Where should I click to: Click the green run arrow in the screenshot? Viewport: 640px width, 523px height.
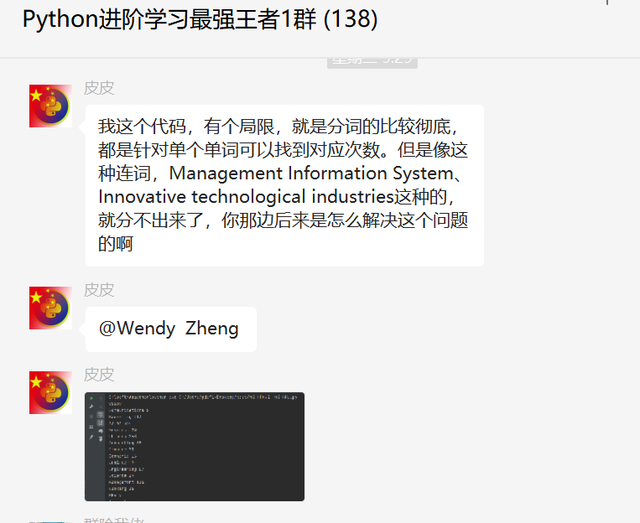[91, 398]
